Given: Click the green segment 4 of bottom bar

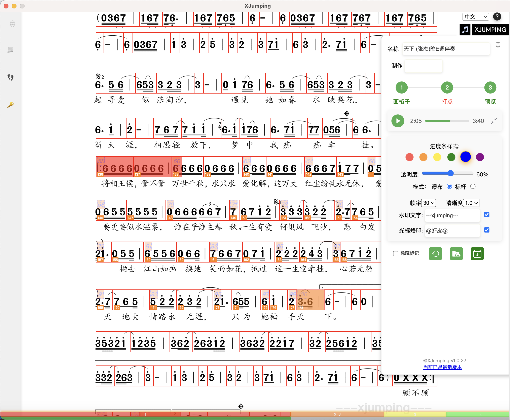Looking at the screenshot, I should coord(478,415).
